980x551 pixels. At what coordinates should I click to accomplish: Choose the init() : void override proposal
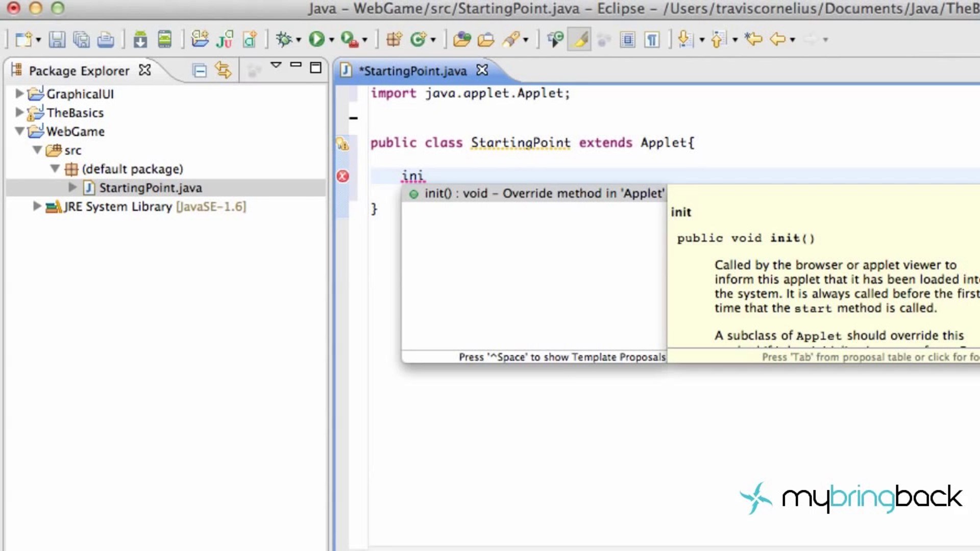pos(534,193)
